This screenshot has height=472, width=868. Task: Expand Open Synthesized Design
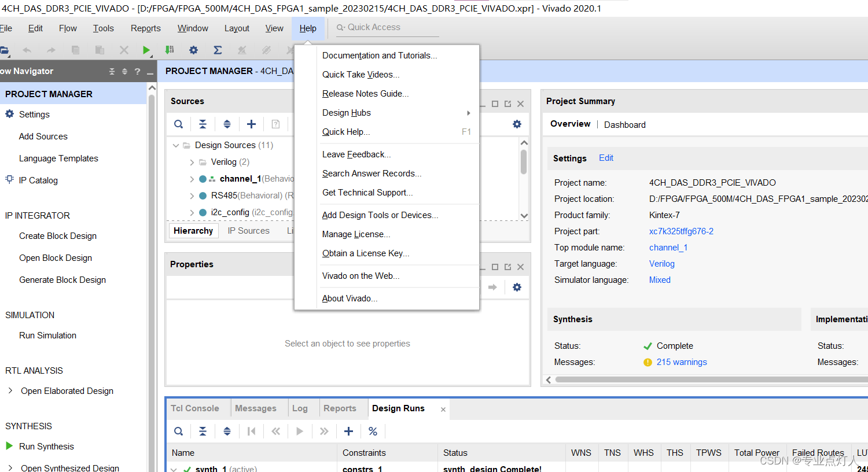click(x=10, y=467)
